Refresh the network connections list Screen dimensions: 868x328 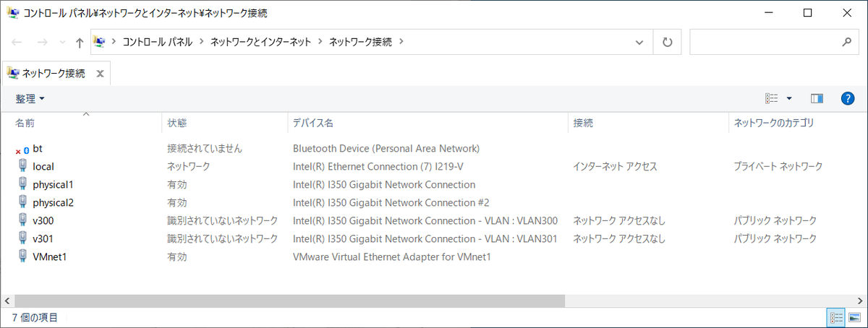tap(667, 43)
